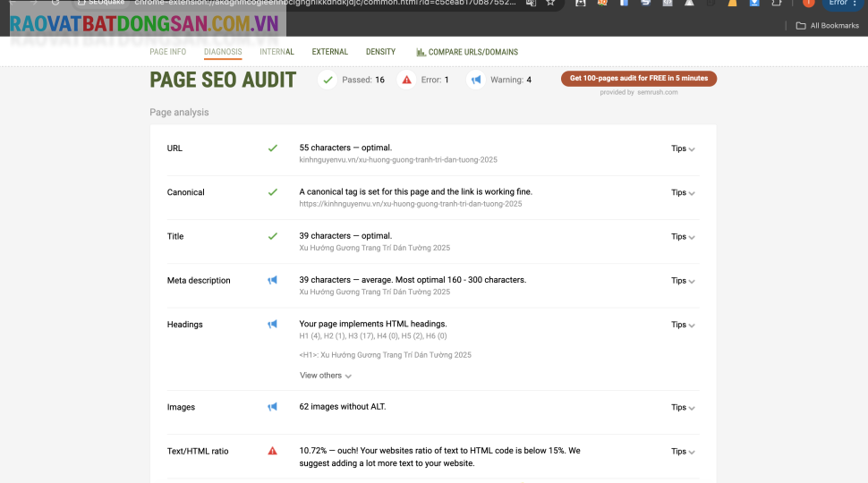Expand View others under Headings
This screenshot has height=483, width=868.
tap(326, 376)
